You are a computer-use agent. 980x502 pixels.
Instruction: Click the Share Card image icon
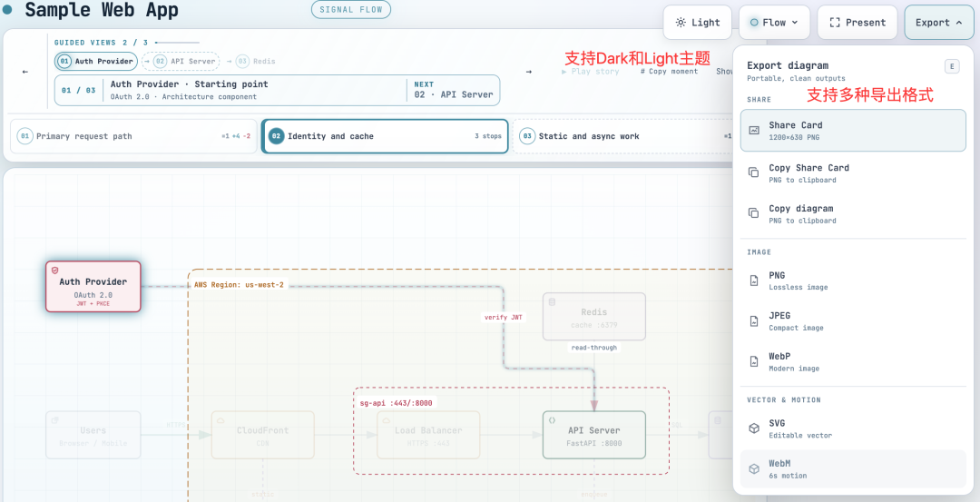coord(754,131)
